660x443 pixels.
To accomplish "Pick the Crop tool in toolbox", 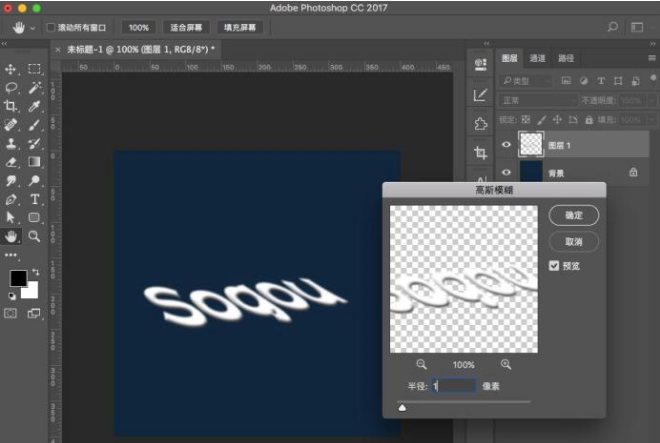I will tap(12, 106).
